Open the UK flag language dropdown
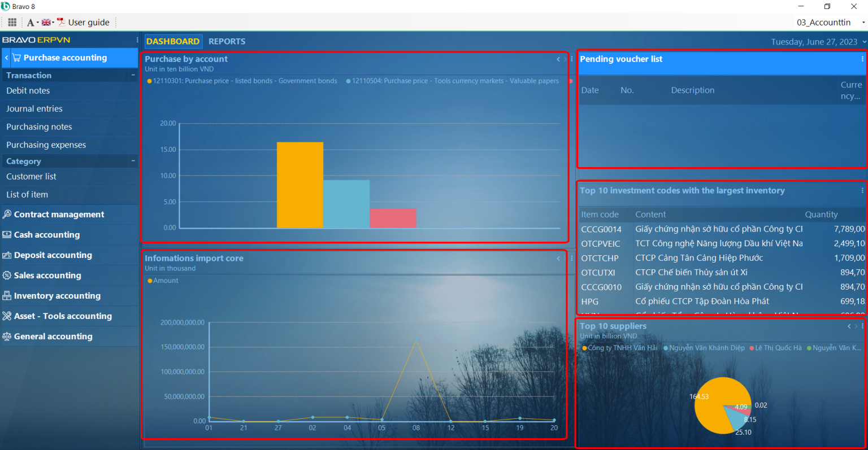Image resolution: width=868 pixels, height=450 pixels. pyautogui.click(x=47, y=23)
